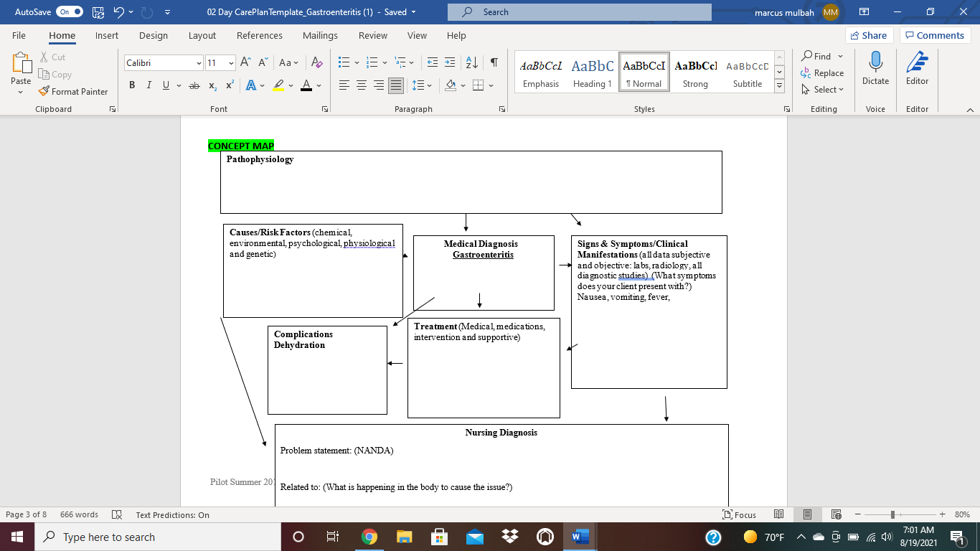Click the Save icon in title bar
This screenshot has height=551, width=980.
pyautogui.click(x=99, y=12)
